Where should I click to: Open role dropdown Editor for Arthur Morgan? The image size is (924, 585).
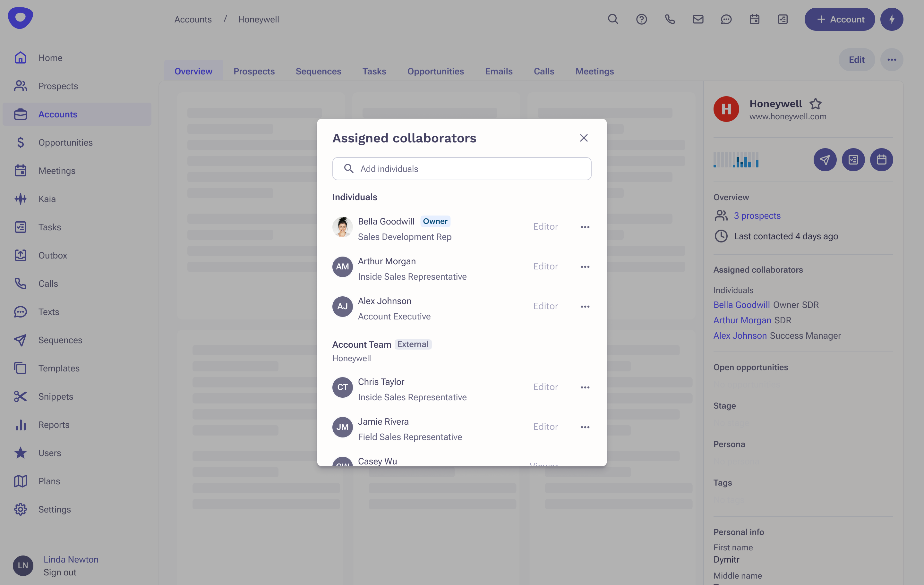[545, 266]
